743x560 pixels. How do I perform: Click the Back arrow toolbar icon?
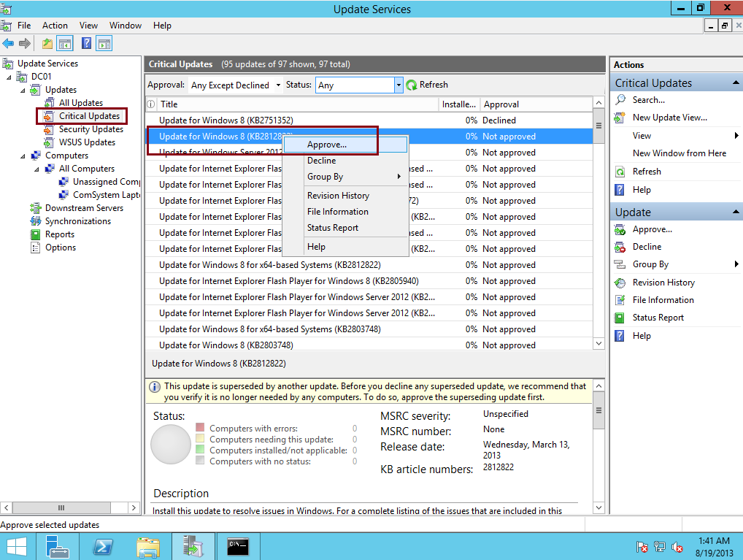8,44
